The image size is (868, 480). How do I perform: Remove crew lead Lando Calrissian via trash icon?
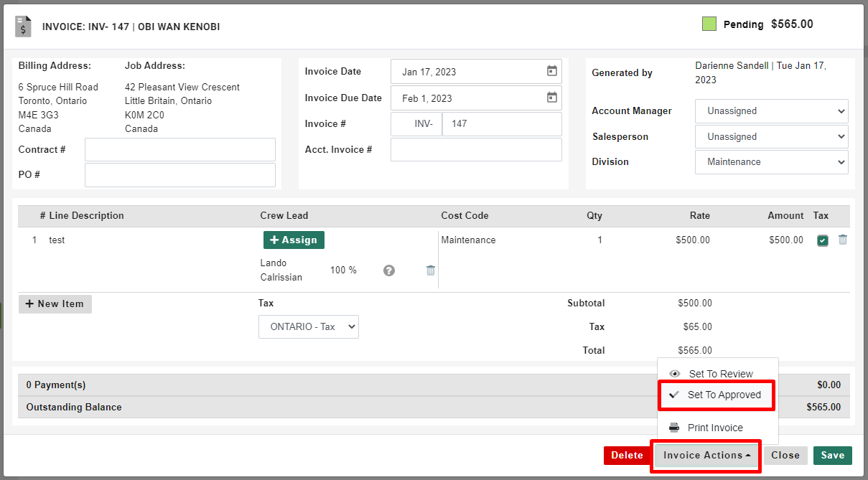point(431,270)
